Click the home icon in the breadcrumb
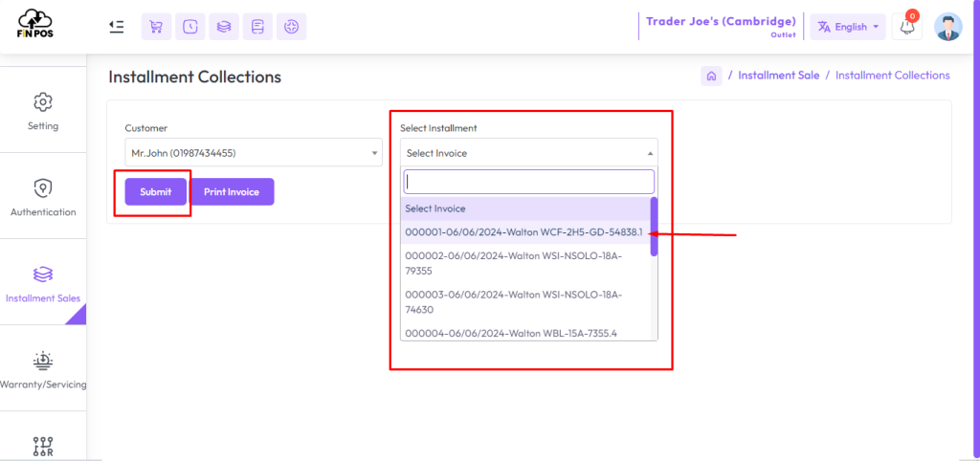Screen dimensions: 980x461 (711, 77)
